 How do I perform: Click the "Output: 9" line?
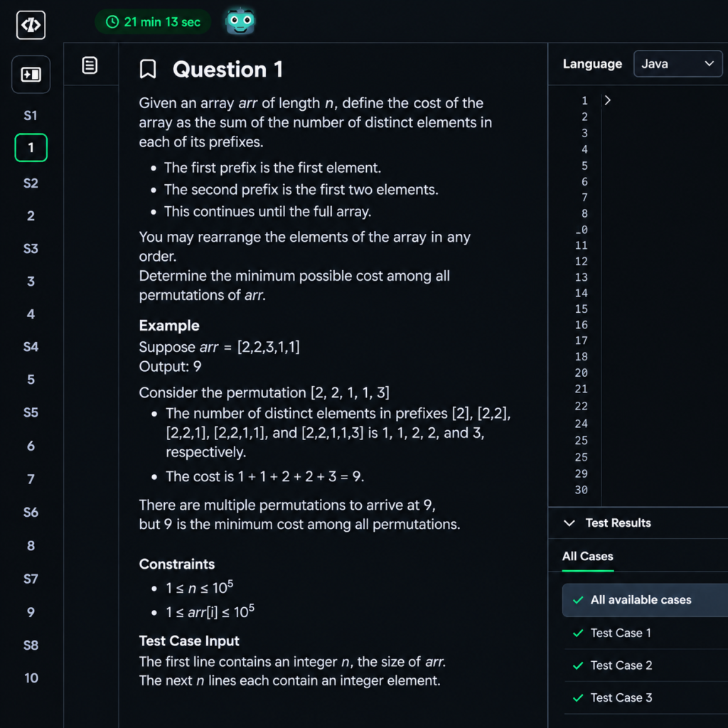point(171,367)
